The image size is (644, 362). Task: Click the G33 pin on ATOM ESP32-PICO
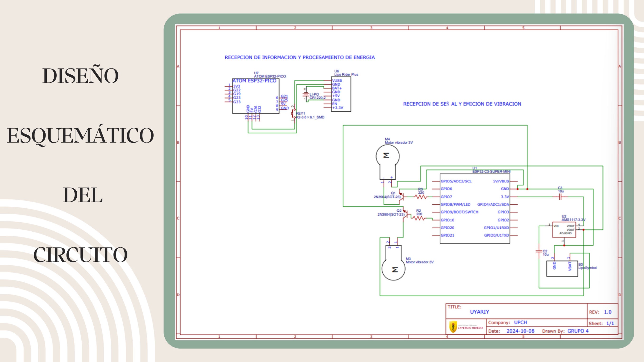tap(237, 102)
